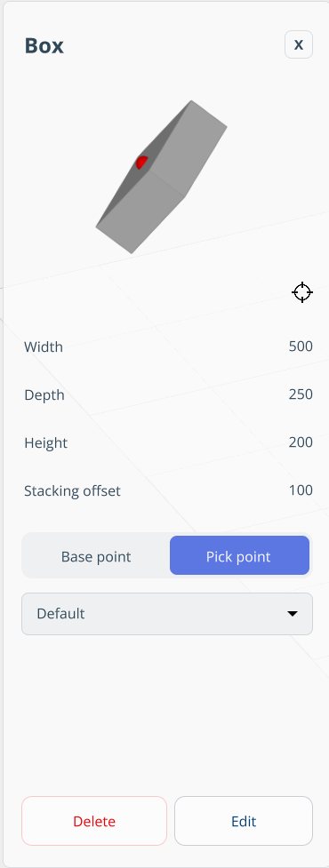Click the Width label
The width and height of the screenshot is (329, 868).
[44, 347]
